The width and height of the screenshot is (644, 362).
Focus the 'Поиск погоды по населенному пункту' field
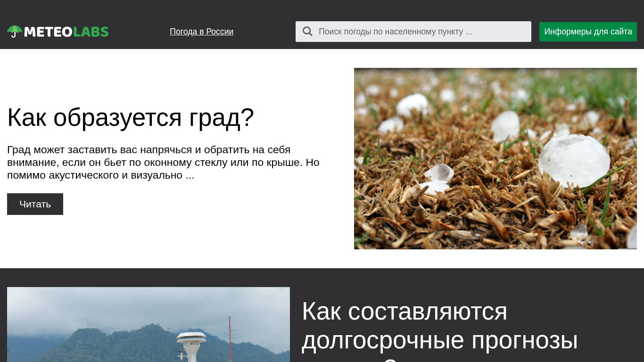420,32
